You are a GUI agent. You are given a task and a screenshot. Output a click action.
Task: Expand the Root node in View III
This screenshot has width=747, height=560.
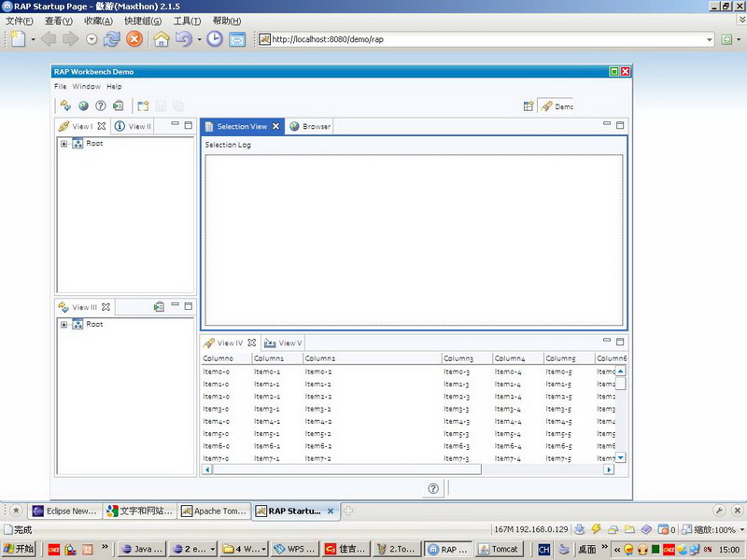(63, 325)
